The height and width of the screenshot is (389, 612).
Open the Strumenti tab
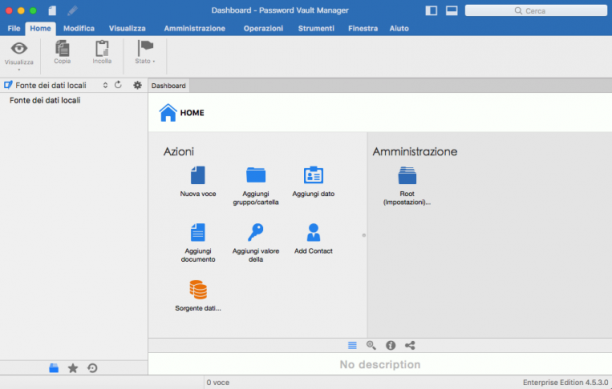click(316, 28)
